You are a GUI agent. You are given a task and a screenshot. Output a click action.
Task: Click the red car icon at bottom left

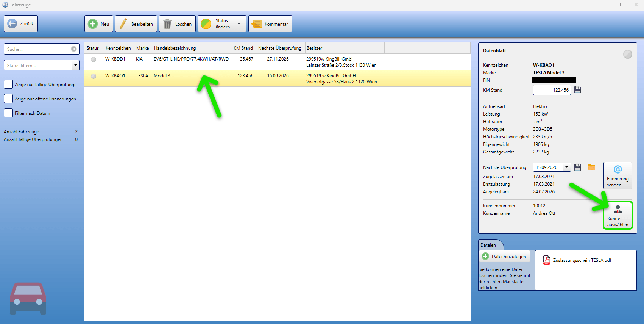(28, 299)
